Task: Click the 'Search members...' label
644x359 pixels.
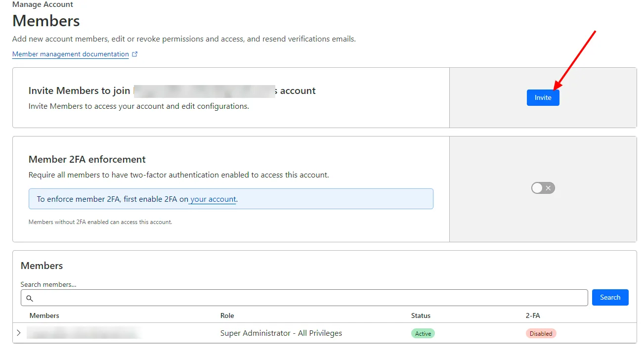Action: [48, 284]
